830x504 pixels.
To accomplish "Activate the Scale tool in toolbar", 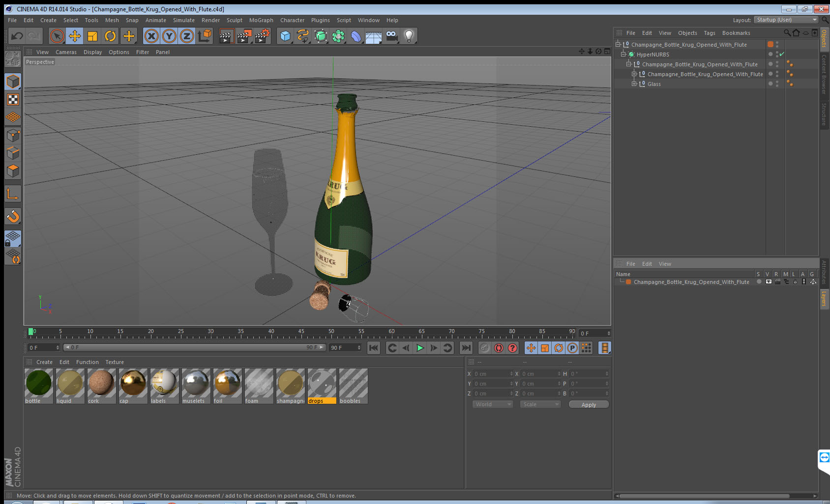I will (x=92, y=36).
